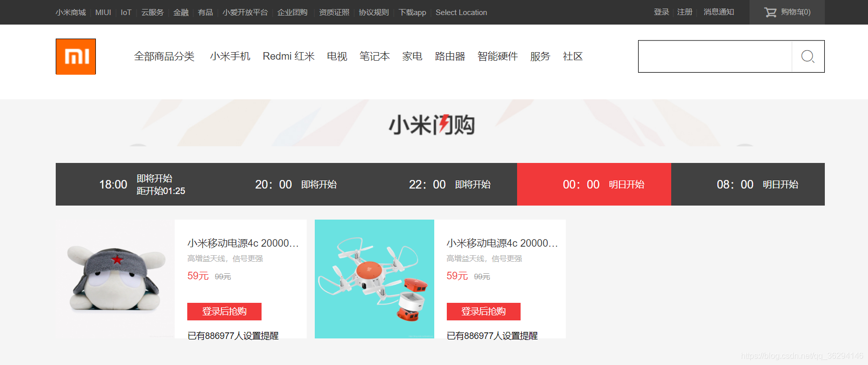Switch to the 18:00 flash sale tab
This screenshot has width=868, height=365.
[x=133, y=184]
